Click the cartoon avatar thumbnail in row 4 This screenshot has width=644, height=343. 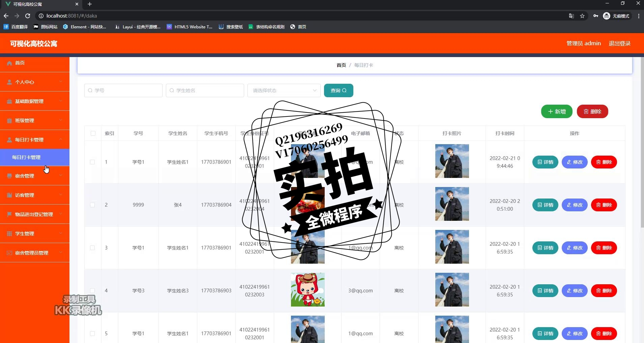pyautogui.click(x=308, y=290)
